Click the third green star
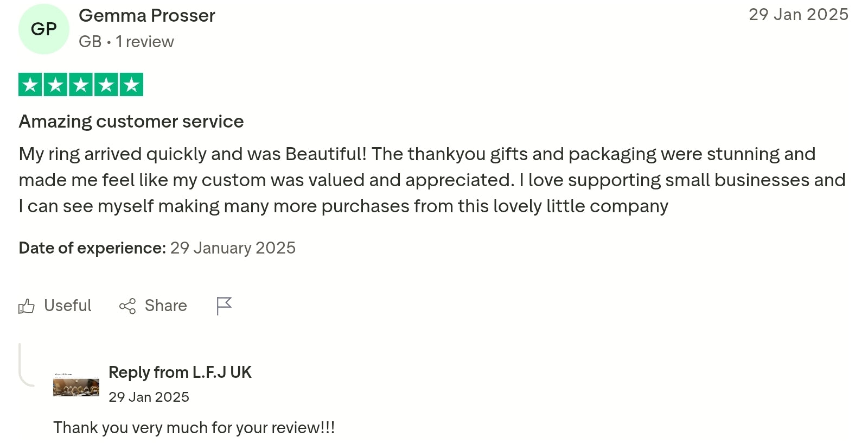 coord(81,85)
